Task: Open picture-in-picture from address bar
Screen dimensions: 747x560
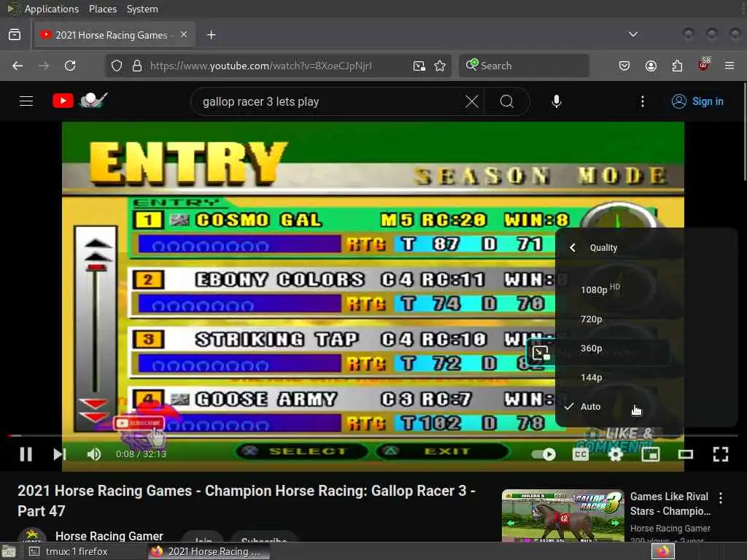Action: (x=419, y=66)
